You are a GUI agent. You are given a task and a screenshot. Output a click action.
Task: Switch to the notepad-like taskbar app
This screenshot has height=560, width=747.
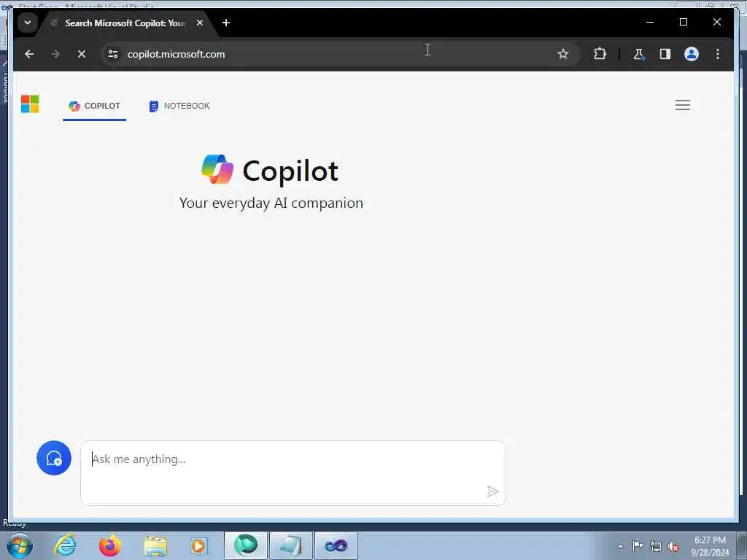(290, 545)
